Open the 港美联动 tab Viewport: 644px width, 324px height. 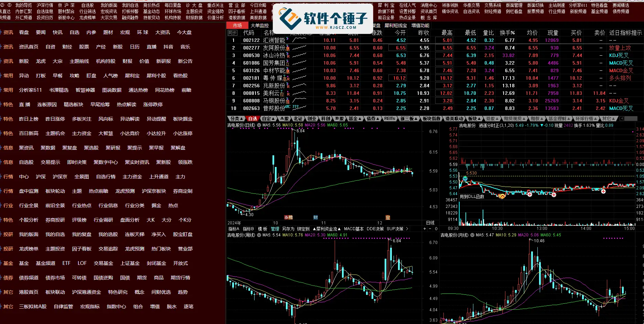454,119
